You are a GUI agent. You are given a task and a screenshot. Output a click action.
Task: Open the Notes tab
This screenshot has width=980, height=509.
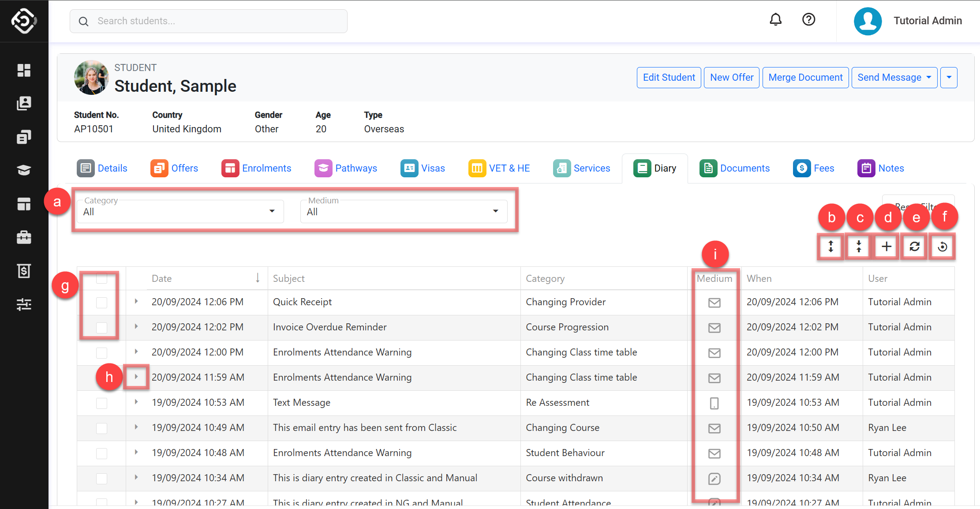click(x=881, y=168)
